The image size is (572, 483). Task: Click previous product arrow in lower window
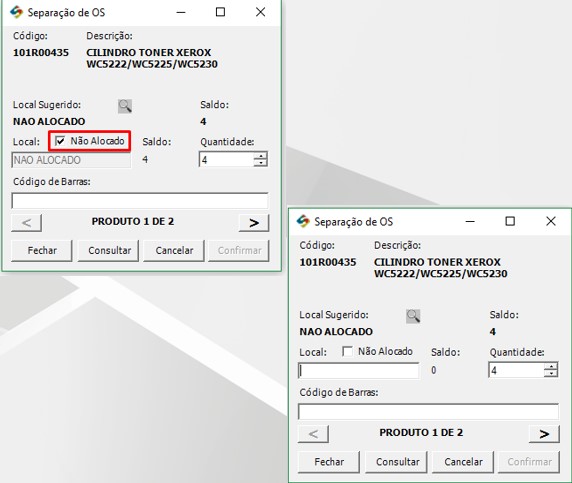tap(313, 433)
